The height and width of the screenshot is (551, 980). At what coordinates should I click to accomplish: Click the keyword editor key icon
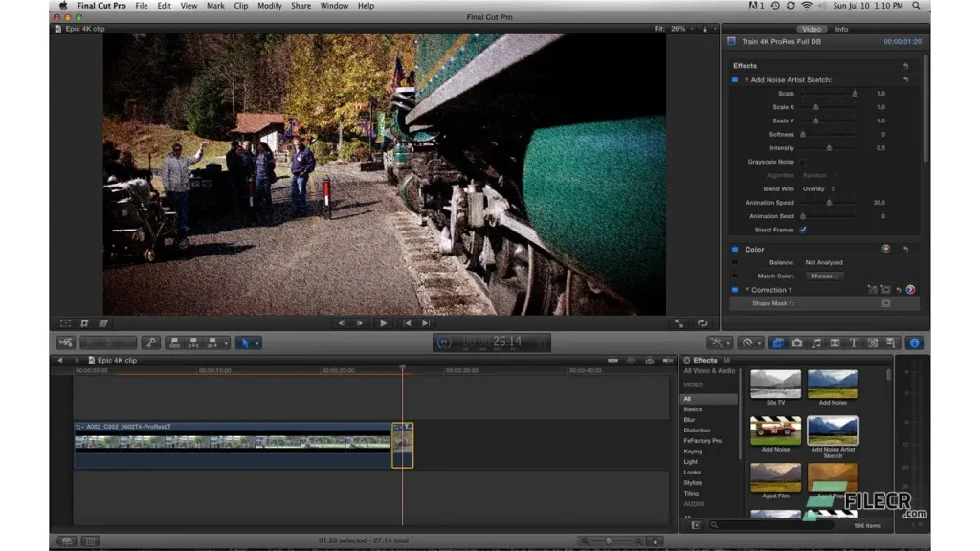150,342
